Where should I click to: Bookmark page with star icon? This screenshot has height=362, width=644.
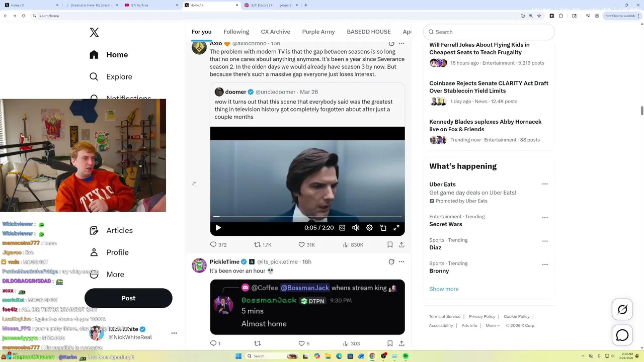(539, 16)
